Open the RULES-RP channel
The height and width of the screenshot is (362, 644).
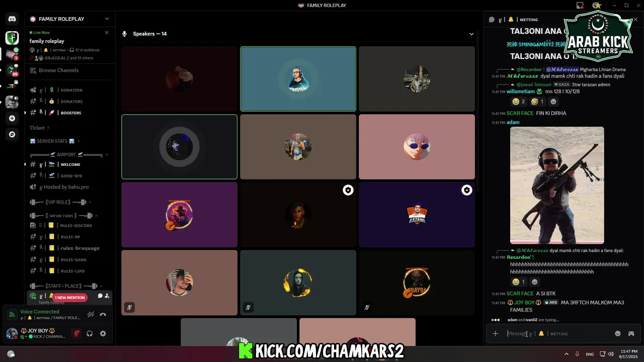69,237
